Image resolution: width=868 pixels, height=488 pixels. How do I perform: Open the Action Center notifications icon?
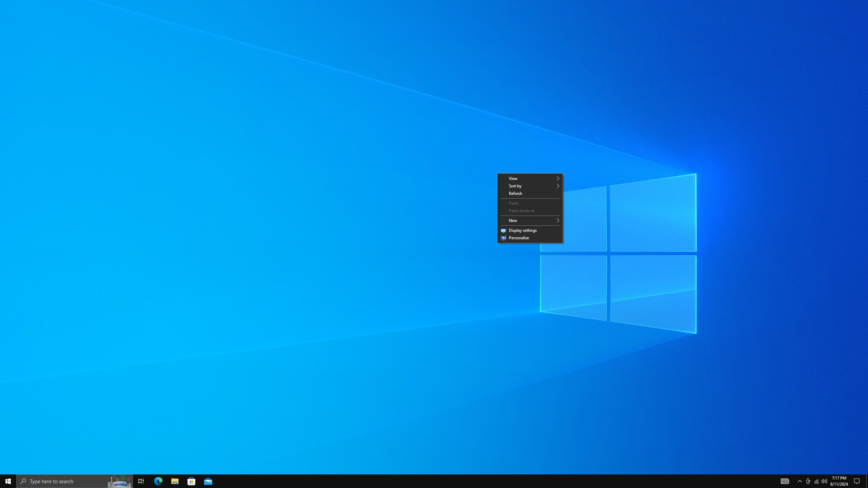point(857,481)
